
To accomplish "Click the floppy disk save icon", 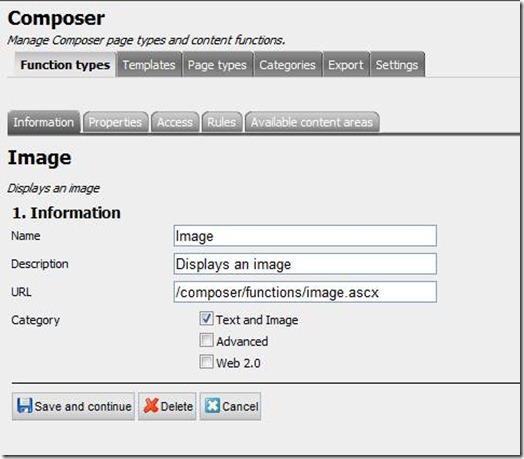I will (24, 406).
